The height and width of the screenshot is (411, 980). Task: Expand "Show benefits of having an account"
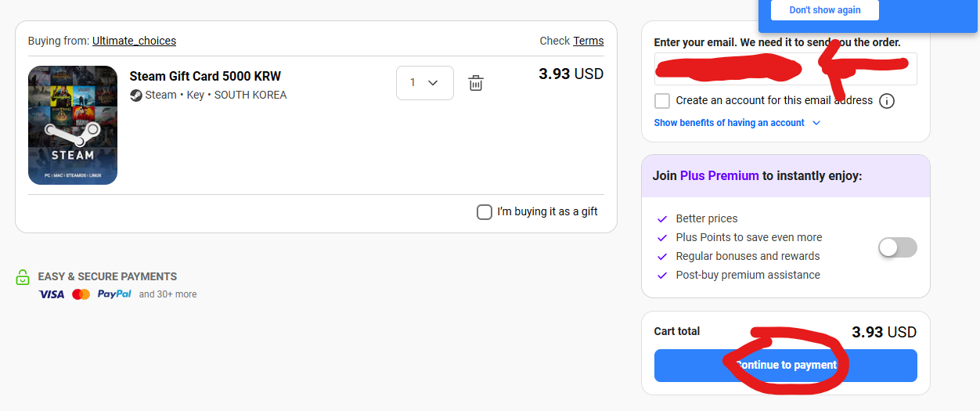click(x=730, y=123)
